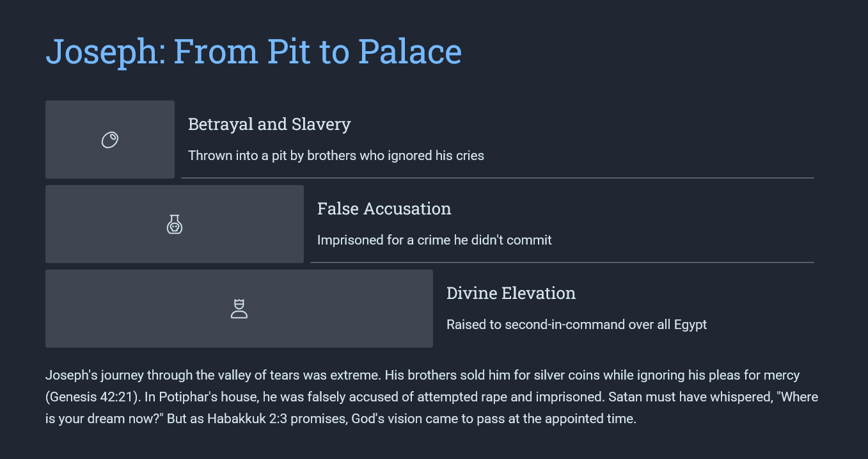Click the crowned person icon for Divine Elevation
The image size is (868, 459).
tap(239, 309)
